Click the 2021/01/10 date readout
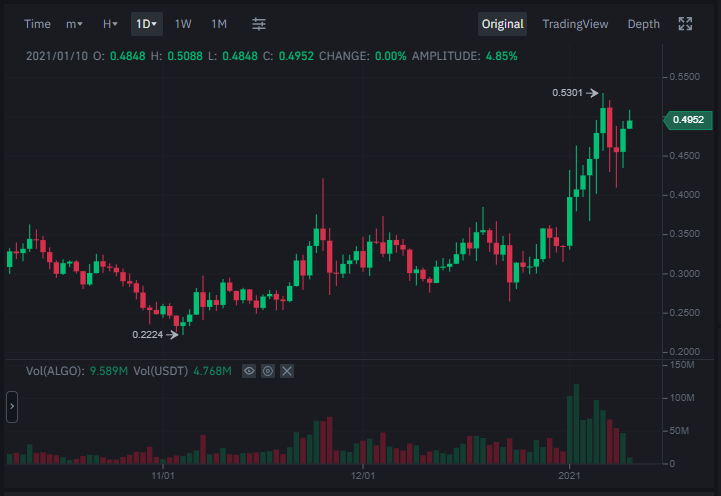Viewport: 721px width, 496px height. pyautogui.click(x=57, y=56)
